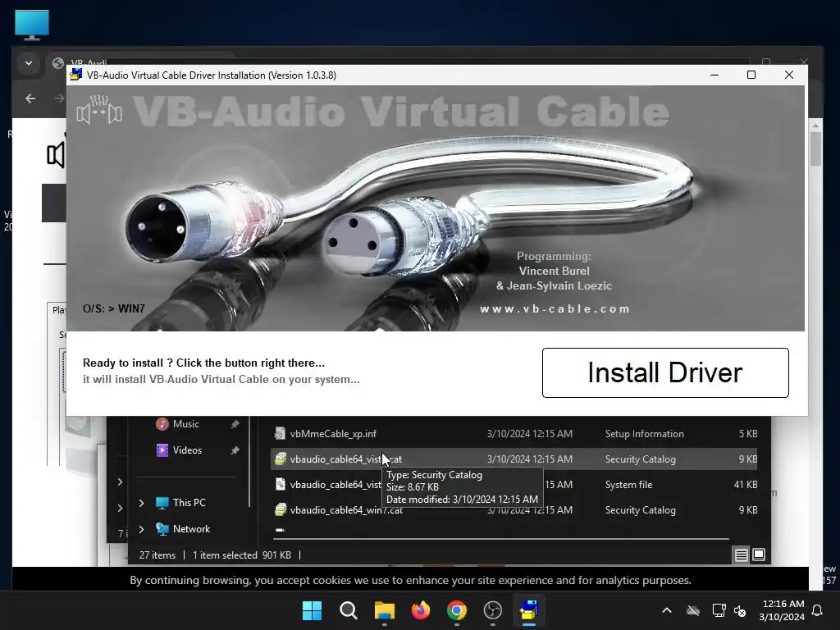Screen dimensions: 840x630
Task: Select This PC in the navigation pane
Action: tap(189, 503)
